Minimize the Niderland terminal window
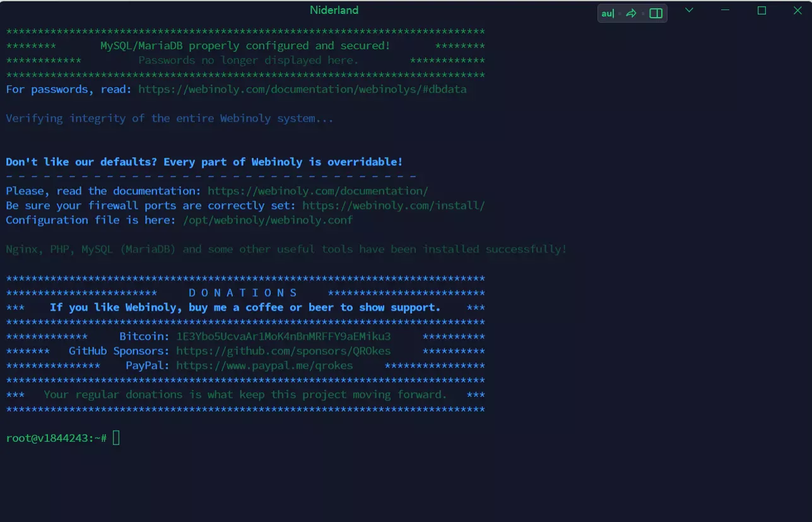Viewport: 812px width, 522px height. click(x=726, y=10)
